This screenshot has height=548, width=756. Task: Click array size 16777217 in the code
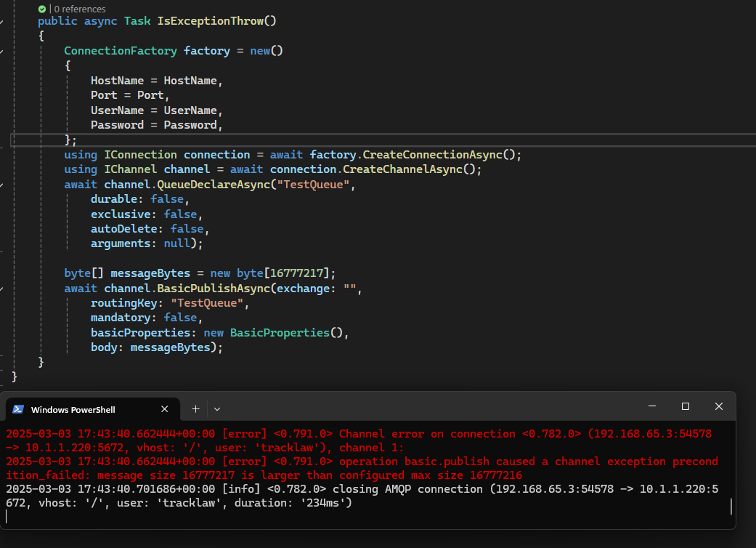click(x=296, y=273)
